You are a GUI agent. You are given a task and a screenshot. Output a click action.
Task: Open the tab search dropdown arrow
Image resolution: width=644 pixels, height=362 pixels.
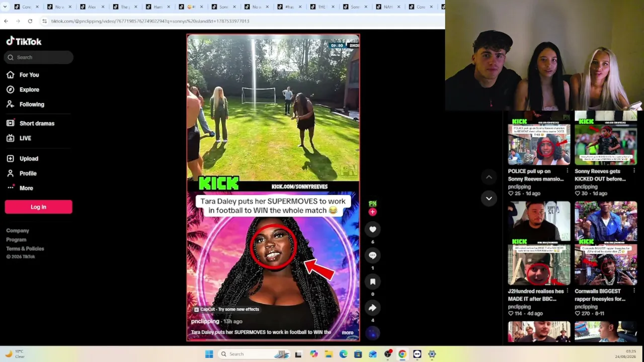click(6, 7)
